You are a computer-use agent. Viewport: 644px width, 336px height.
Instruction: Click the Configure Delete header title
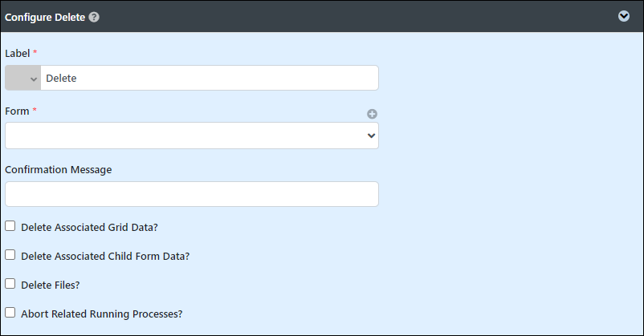(x=45, y=17)
